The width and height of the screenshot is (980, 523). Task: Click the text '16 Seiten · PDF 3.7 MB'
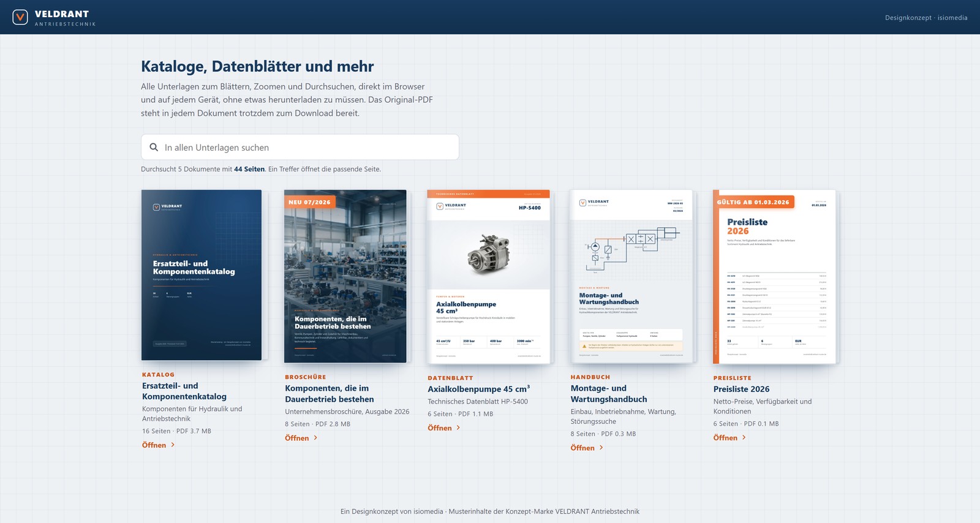[x=176, y=431]
